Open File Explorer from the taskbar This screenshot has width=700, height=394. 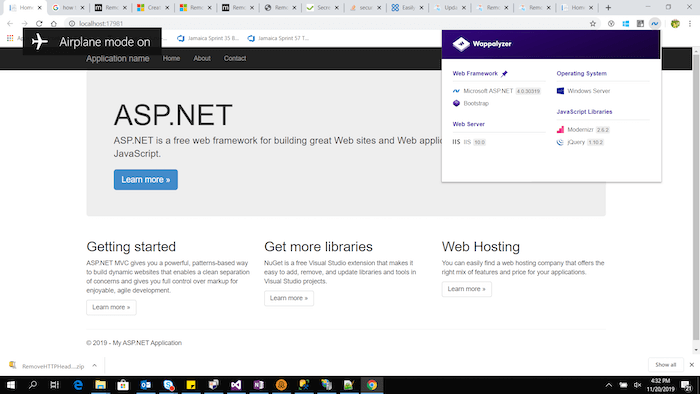click(x=100, y=385)
